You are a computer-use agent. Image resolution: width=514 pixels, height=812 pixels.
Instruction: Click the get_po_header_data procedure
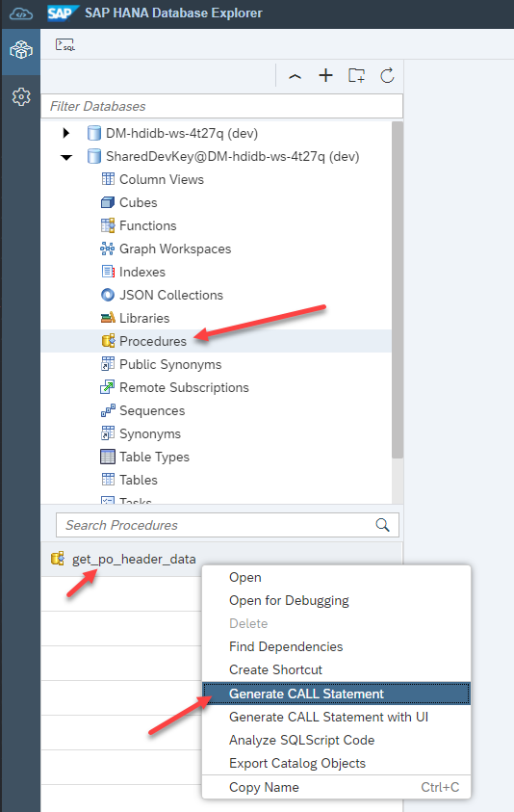[x=134, y=560]
